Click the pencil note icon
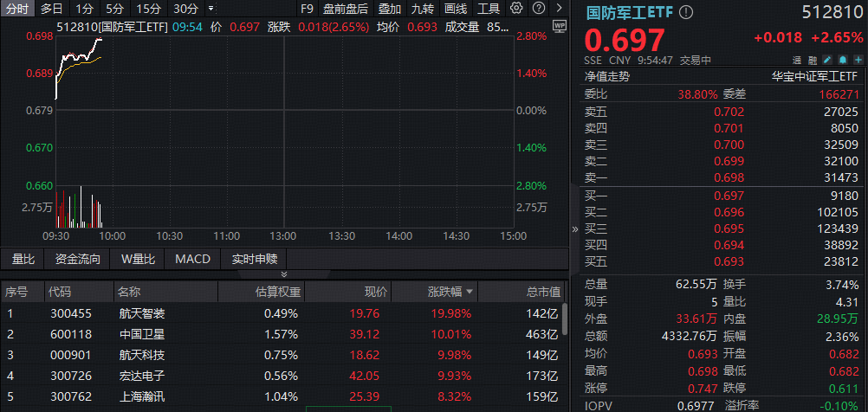868x412 pixels. tap(827, 61)
